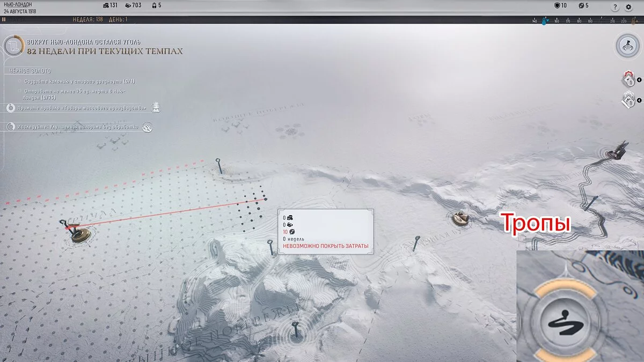This screenshot has height=362, width=644.
Task: Click the blue thermometer on temperature scale
Action: [544, 21]
